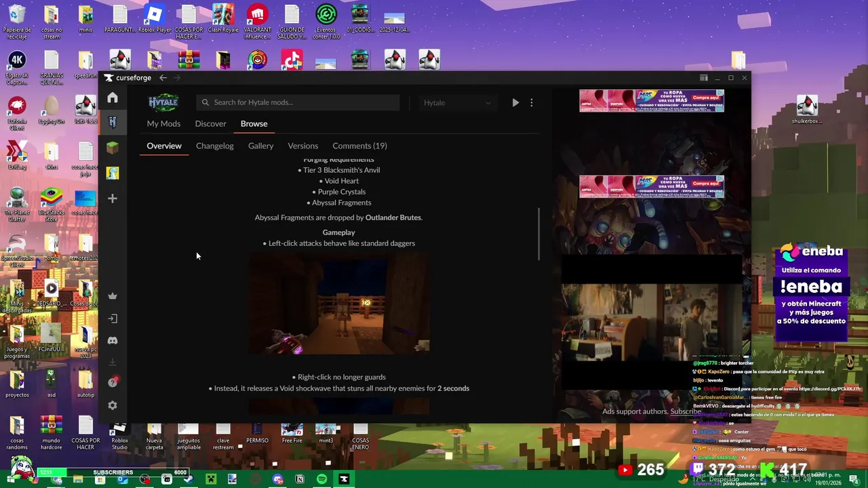
Task: Select the yellow character game sidebar icon
Action: (x=113, y=173)
